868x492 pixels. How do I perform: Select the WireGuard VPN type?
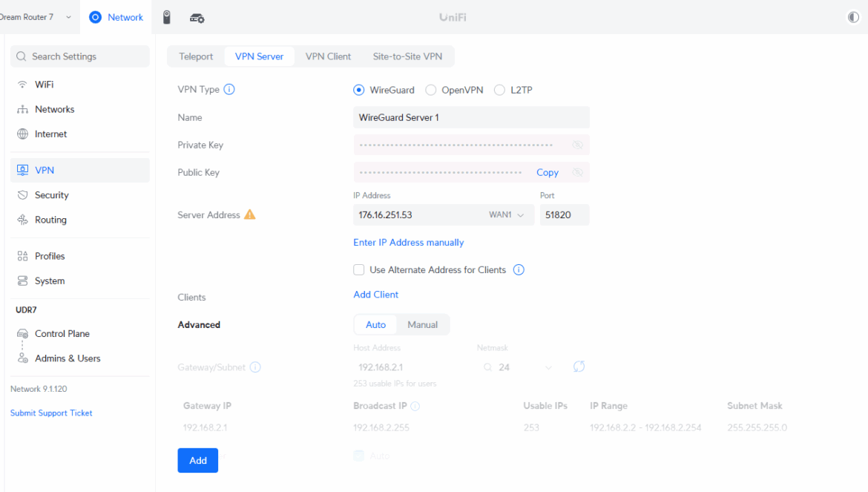359,90
